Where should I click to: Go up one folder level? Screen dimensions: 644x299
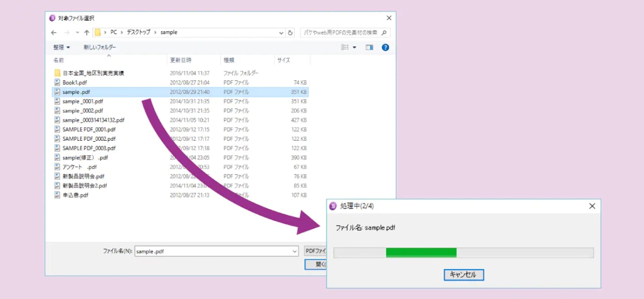(87, 33)
